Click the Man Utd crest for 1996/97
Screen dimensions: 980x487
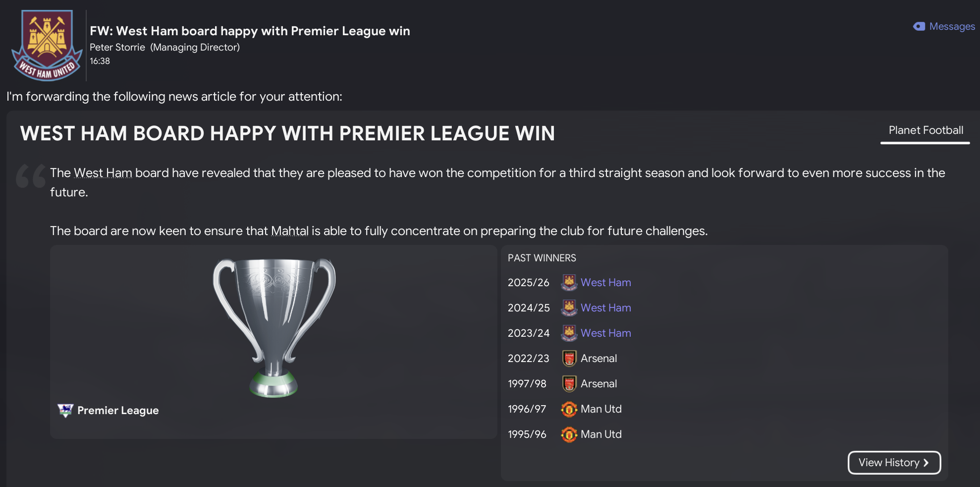(569, 409)
